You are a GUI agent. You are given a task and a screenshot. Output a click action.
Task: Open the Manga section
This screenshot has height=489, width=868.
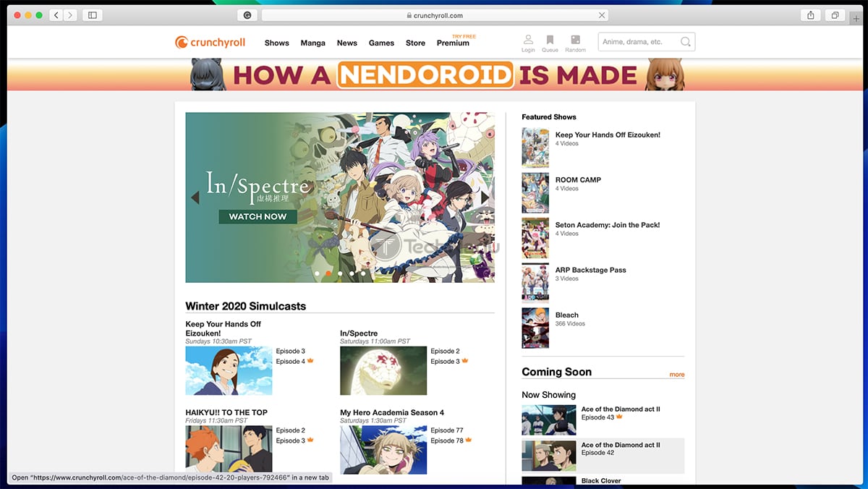point(312,43)
